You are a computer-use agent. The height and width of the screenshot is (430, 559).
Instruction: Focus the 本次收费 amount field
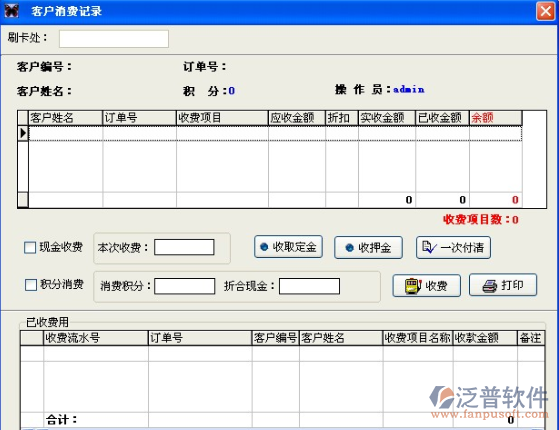click(184, 247)
